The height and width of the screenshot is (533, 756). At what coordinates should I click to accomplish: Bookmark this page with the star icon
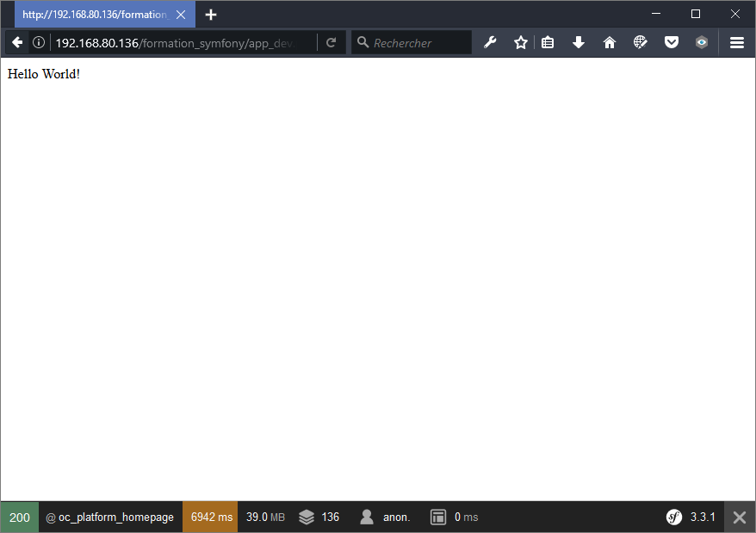point(521,42)
